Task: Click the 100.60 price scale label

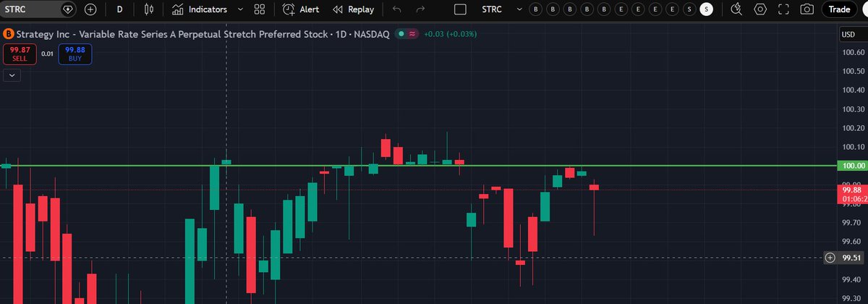Action: pos(854,53)
